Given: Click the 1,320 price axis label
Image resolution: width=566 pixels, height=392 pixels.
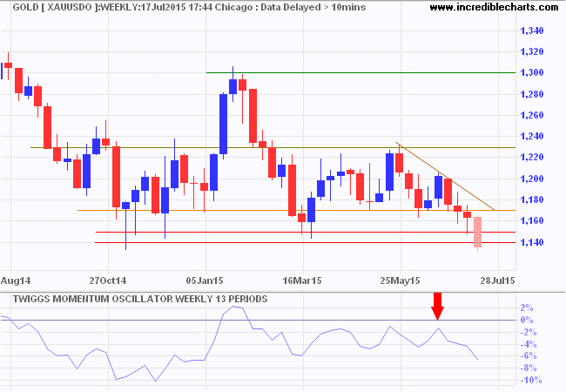Looking at the screenshot, I should (531, 51).
